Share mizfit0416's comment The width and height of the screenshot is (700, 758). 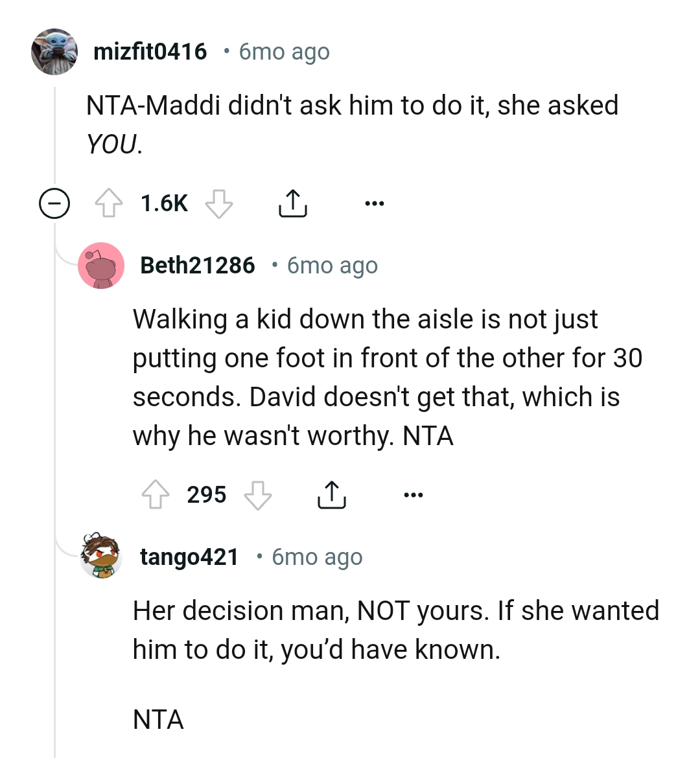[x=292, y=203]
